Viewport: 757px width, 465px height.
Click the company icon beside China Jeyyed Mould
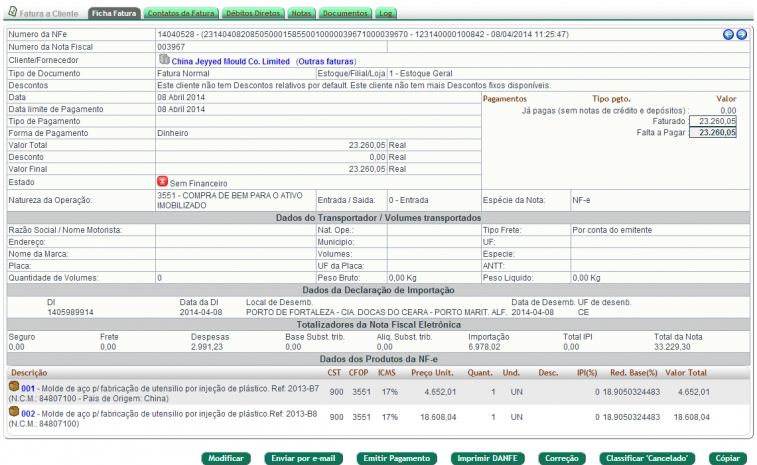pos(164,59)
